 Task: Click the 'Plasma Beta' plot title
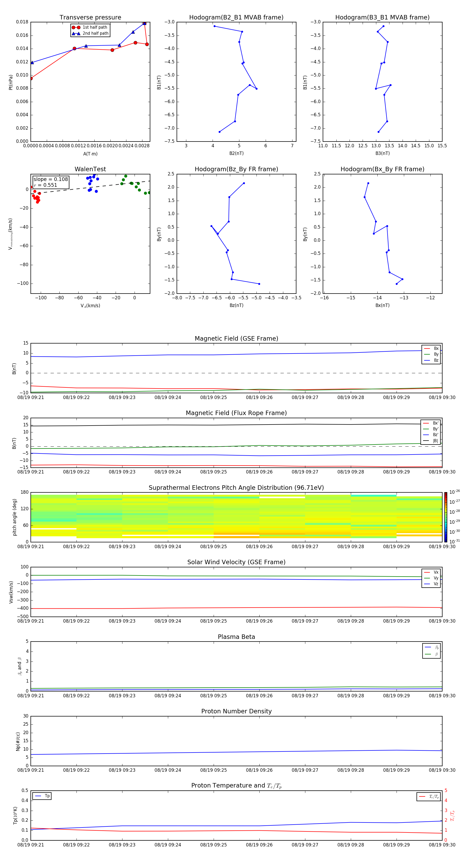click(236, 637)
